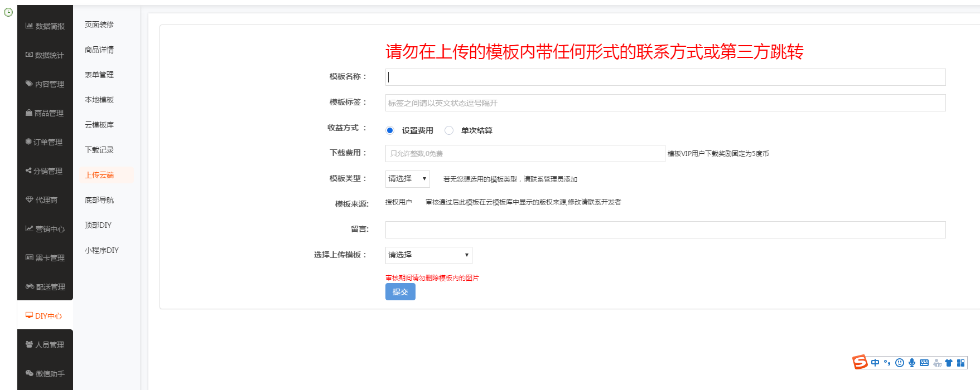Focus the 下载费用 input field

[x=524, y=154]
